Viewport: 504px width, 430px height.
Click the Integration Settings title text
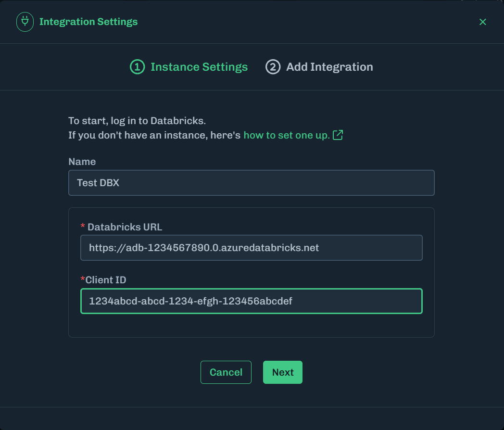(88, 22)
